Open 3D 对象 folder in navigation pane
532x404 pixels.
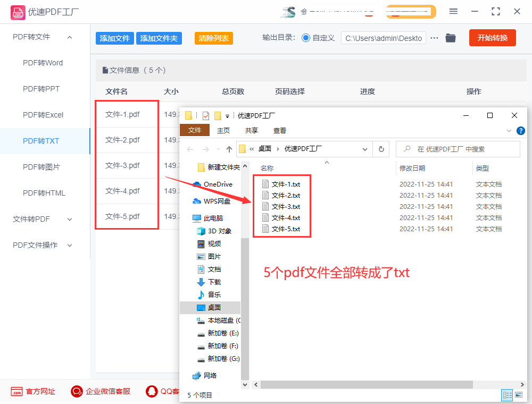pyautogui.click(x=214, y=231)
